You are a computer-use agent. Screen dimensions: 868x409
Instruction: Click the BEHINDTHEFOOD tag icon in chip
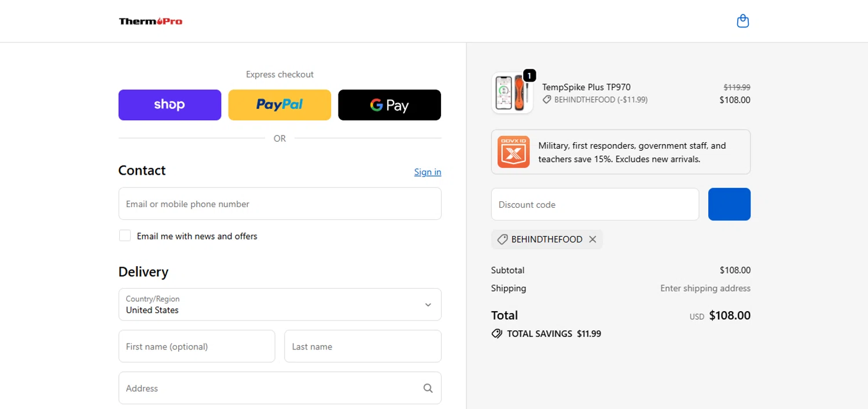(x=502, y=239)
